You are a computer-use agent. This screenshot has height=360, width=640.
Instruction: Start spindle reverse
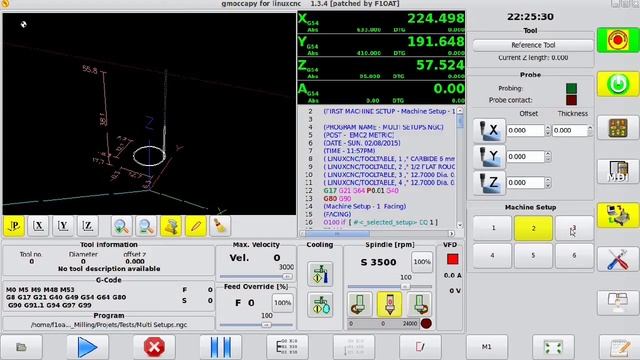tap(360, 304)
